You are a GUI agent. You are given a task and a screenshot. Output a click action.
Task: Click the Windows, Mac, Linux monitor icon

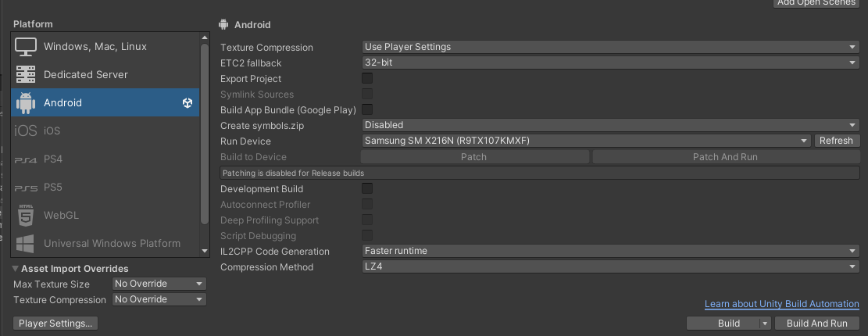click(26, 47)
